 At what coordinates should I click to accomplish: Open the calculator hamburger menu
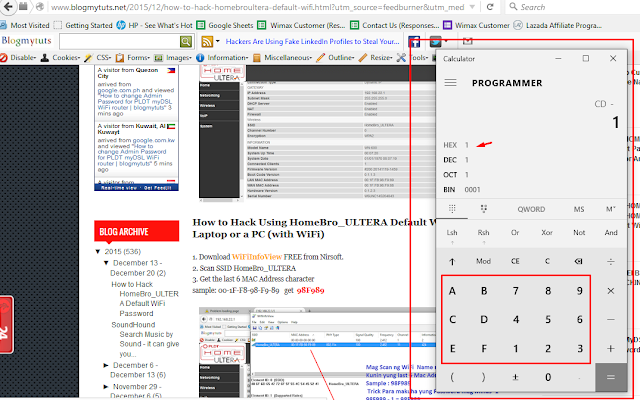(450, 83)
